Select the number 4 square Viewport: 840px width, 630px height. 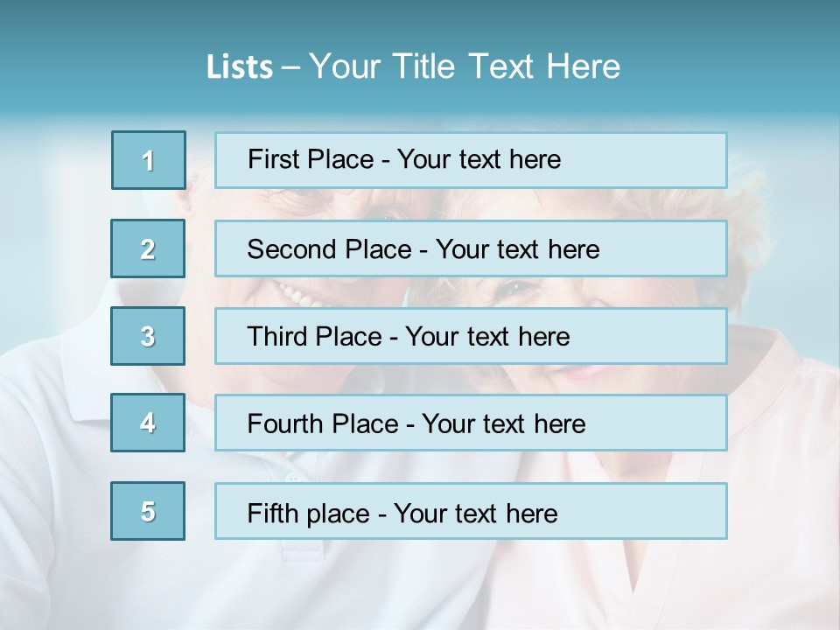[148, 423]
